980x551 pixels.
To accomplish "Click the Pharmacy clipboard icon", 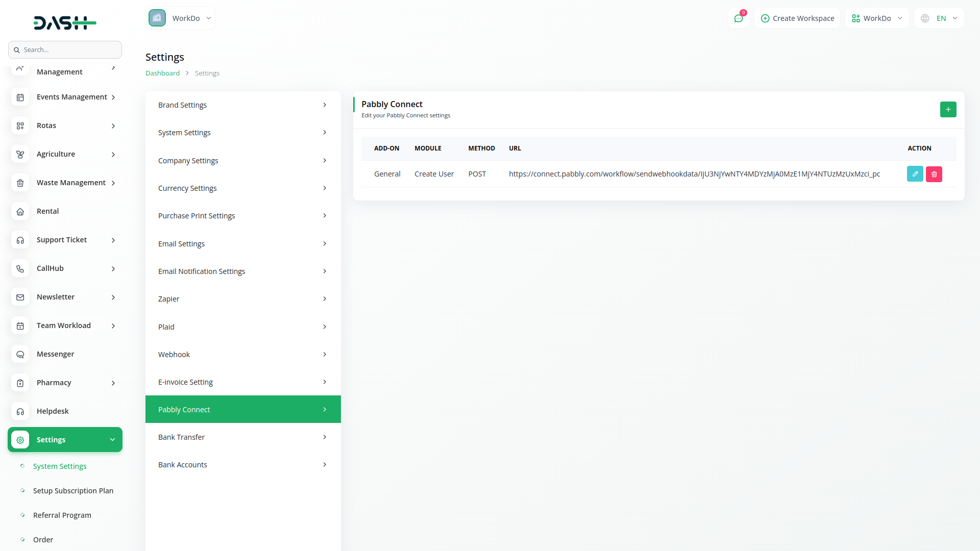I will (x=20, y=383).
